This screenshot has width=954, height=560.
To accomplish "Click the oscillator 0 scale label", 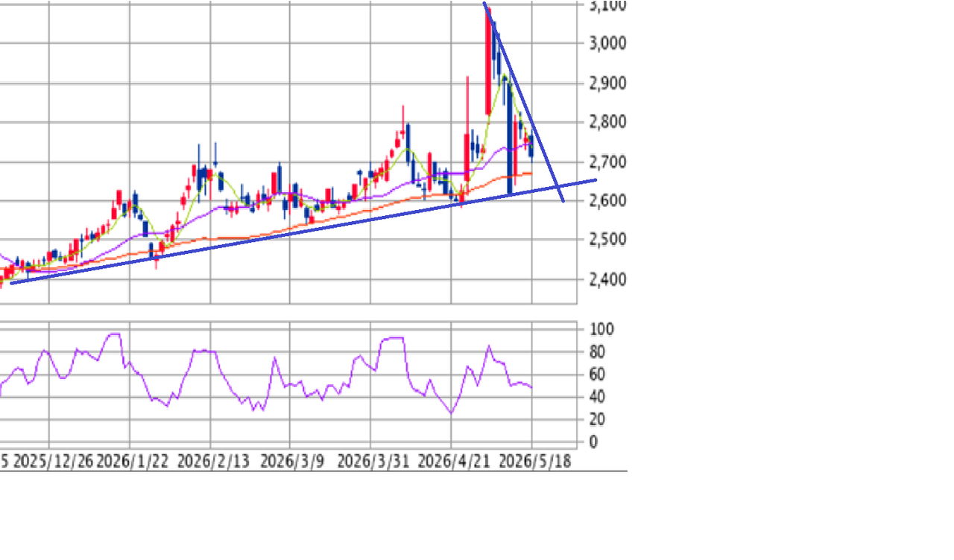I will coord(593,442).
